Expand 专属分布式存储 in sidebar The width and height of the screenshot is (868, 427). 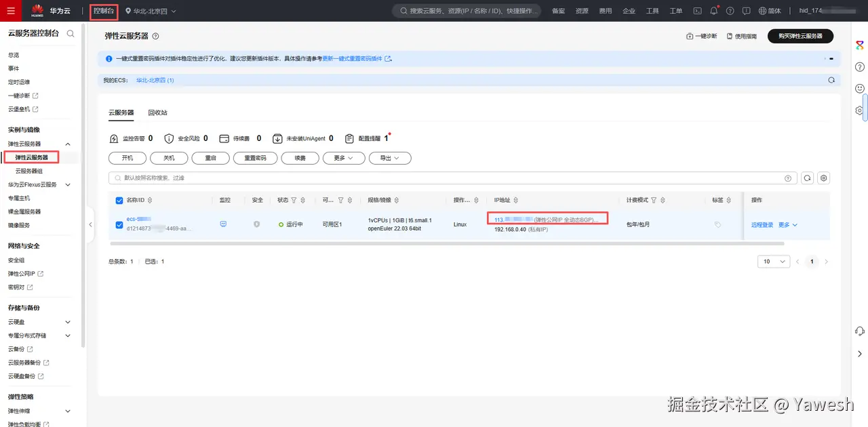click(x=68, y=335)
